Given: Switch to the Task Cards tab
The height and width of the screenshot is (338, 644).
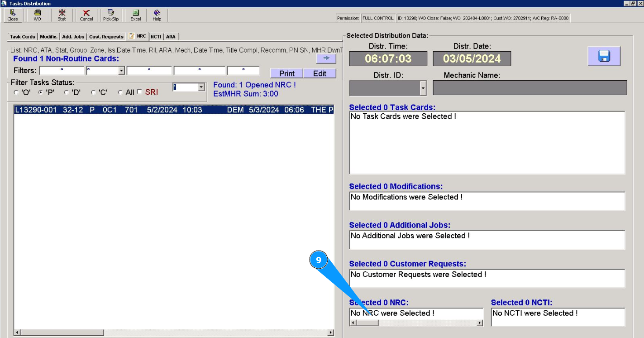Looking at the screenshot, I should 22,37.
